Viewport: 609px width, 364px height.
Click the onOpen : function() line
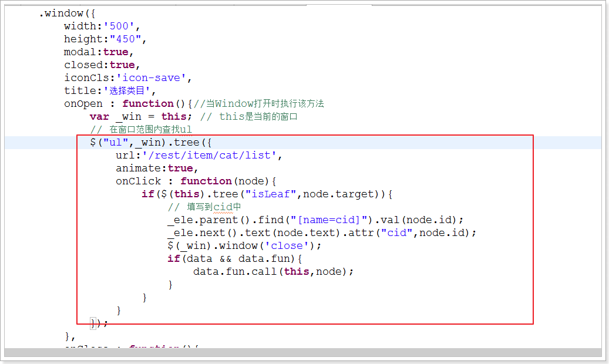click(194, 103)
